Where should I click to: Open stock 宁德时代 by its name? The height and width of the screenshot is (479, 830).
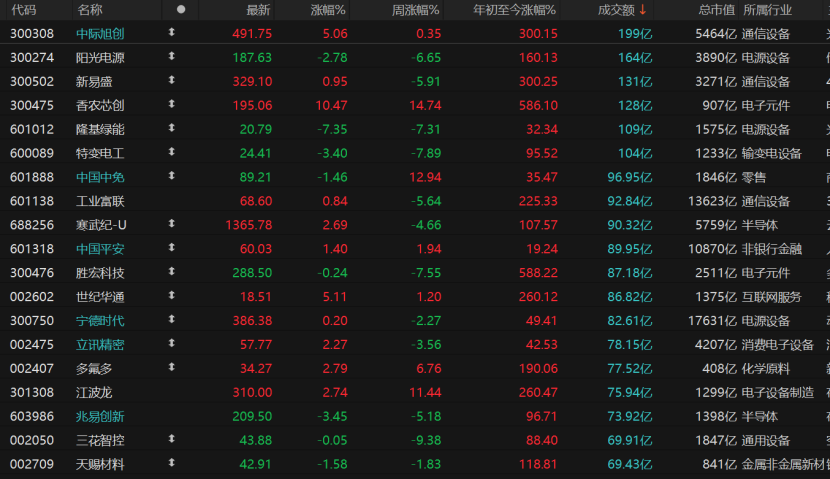coord(100,321)
